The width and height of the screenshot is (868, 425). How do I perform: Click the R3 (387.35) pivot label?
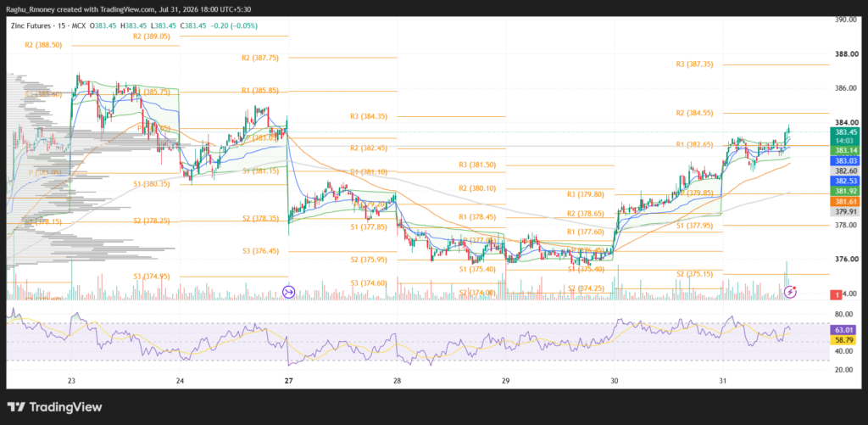pyautogui.click(x=695, y=64)
